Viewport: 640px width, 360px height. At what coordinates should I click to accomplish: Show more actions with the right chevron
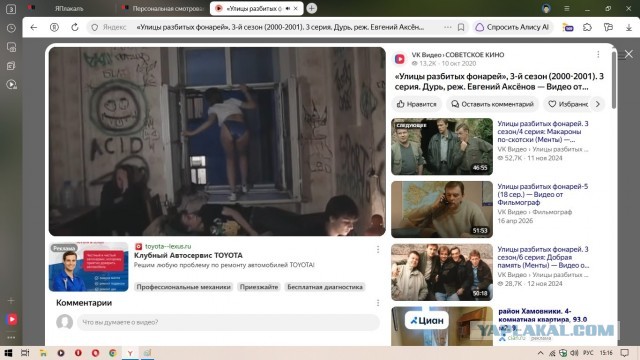click(x=598, y=104)
